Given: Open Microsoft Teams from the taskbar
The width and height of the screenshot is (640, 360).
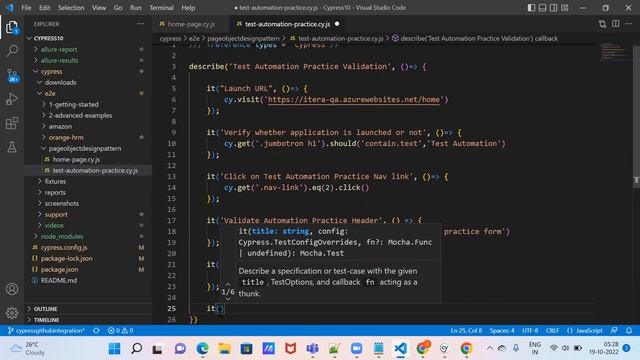Looking at the screenshot, I should click(312, 349).
